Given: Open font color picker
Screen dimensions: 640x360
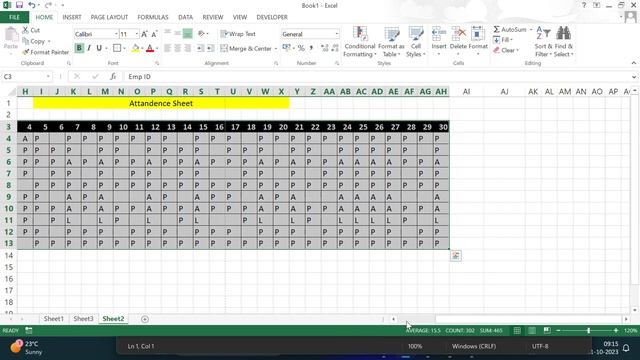Looking at the screenshot, I should (x=157, y=49).
